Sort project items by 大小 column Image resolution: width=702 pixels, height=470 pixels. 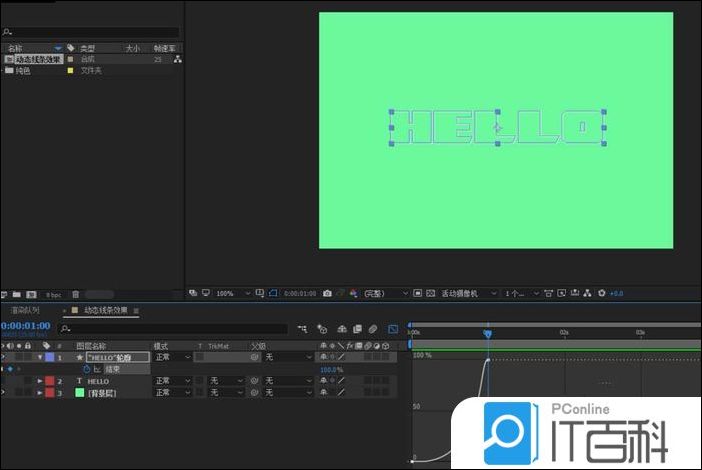pyautogui.click(x=133, y=48)
